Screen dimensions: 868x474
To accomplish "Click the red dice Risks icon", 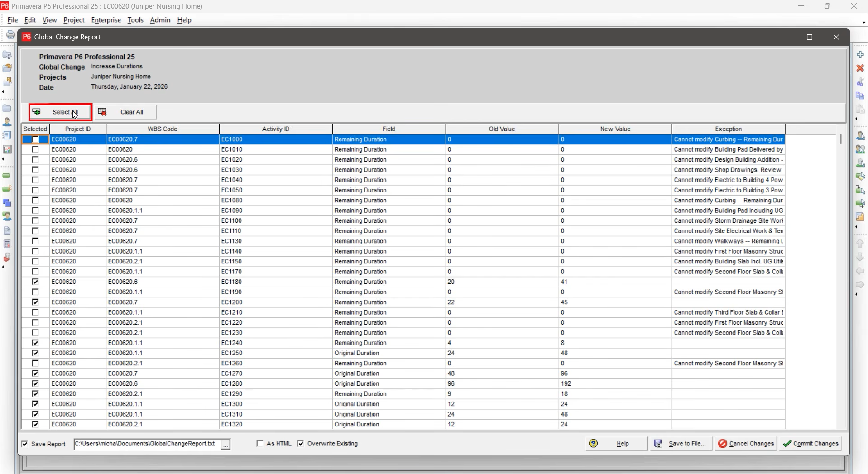I will [7, 257].
